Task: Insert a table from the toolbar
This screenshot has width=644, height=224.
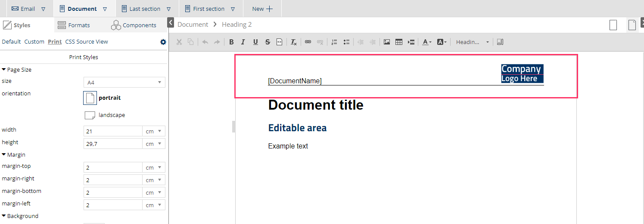Action: (399, 42)
